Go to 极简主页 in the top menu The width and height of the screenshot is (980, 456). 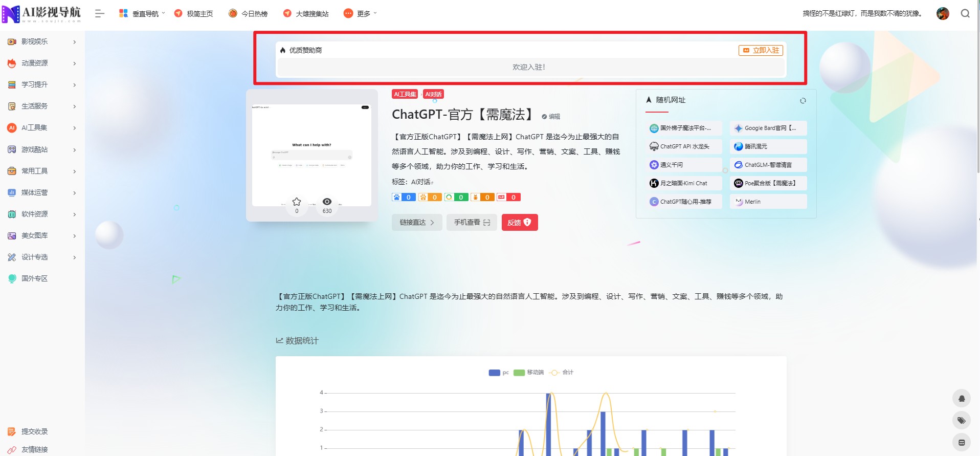tap(193, 14)
